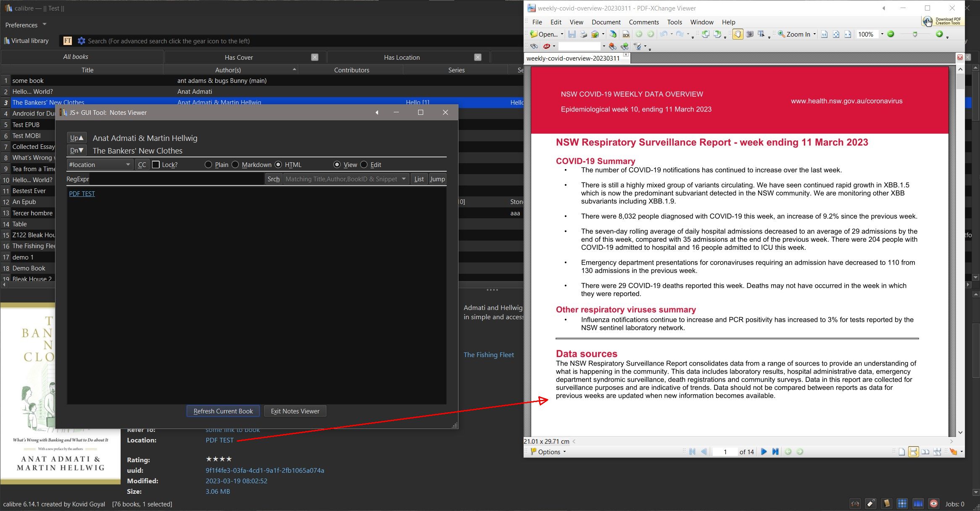Switch Notes Viewer to Edit mode
Image resolution: width=980 pixels, height=511 pixels.
pyautogui.click(x=364, y=164)
